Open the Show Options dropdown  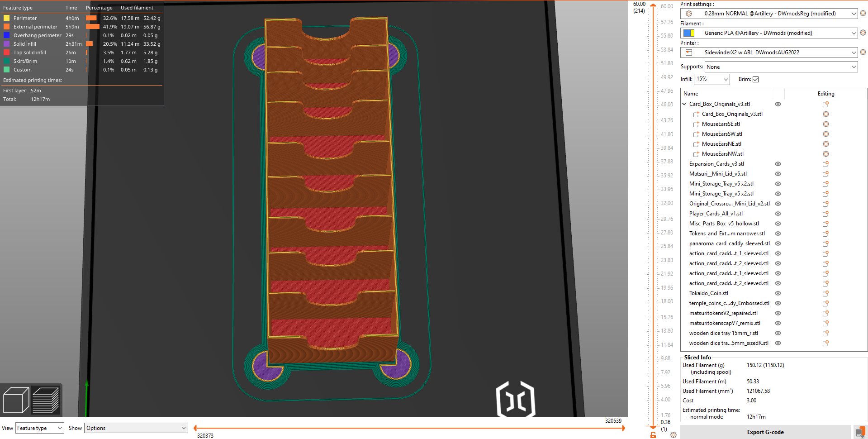136,428
